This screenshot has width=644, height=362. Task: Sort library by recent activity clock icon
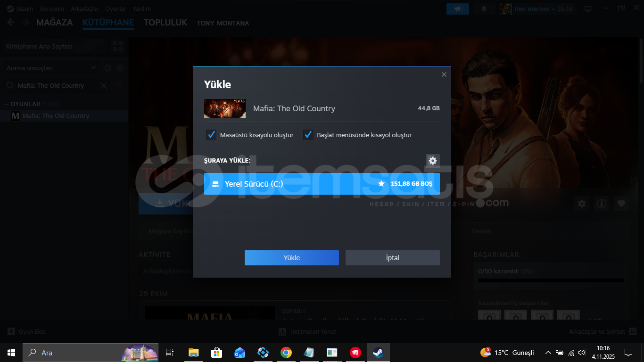pyautogui.click(x=107, y=68)
